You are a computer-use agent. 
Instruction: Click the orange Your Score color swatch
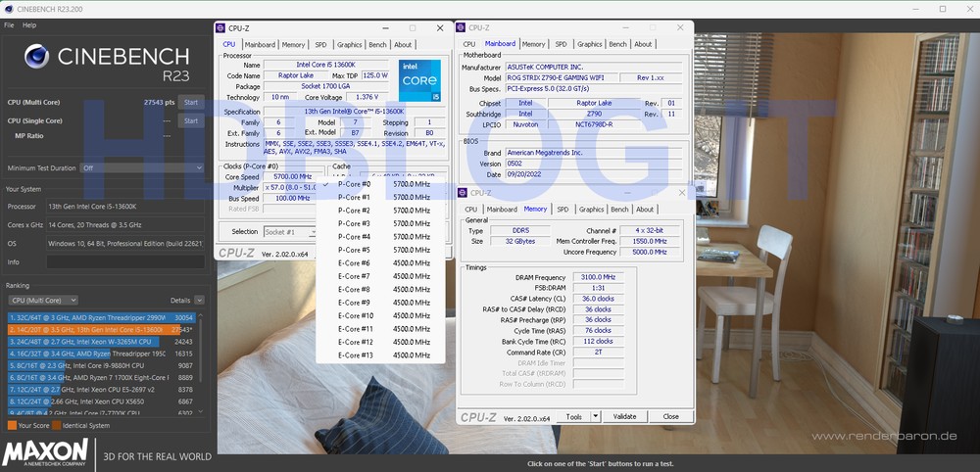point(12,425)
